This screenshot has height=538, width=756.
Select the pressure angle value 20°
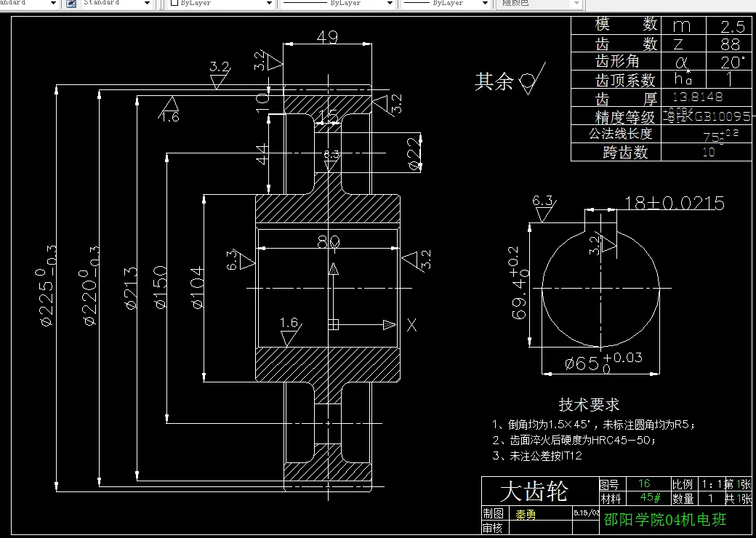(733, 63)
